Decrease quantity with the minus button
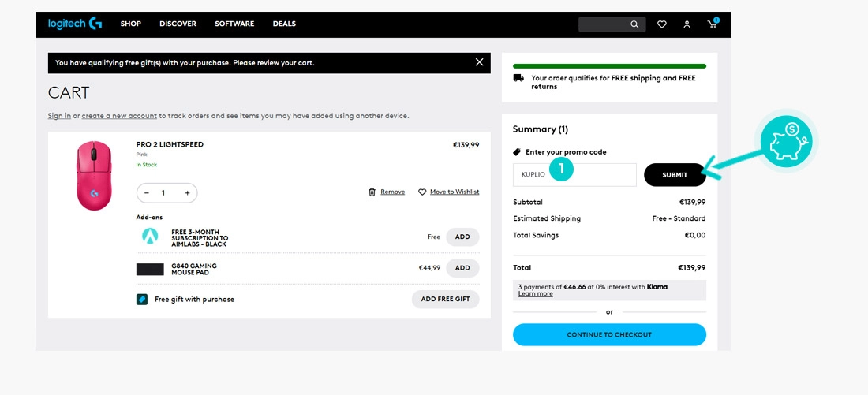 point(147,193)
